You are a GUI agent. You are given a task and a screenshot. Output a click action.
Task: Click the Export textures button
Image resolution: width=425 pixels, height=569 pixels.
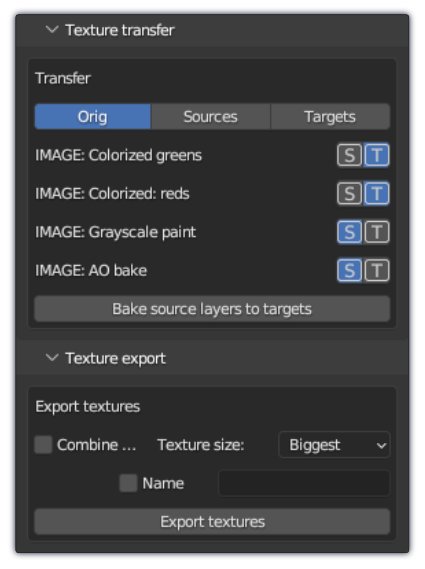[212, 522]
